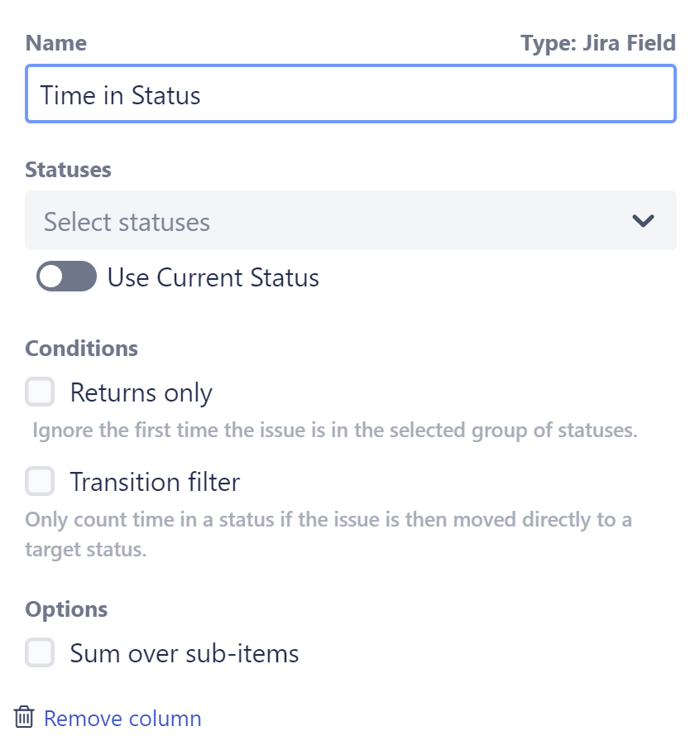This screenshot has width=700, height=741.
Task: Click the Transition filter label text
Action: pyautogui.click(x=156, y=481)
